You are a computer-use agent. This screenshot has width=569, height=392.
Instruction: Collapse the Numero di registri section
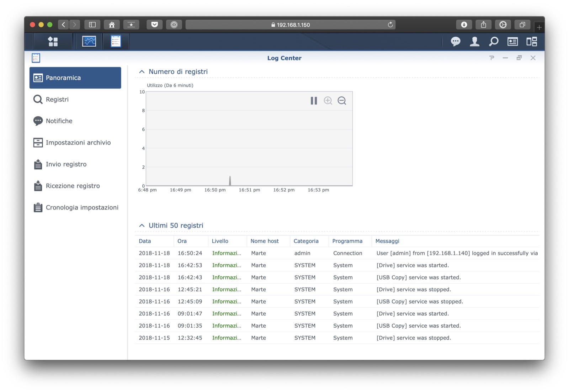(142, 71)
